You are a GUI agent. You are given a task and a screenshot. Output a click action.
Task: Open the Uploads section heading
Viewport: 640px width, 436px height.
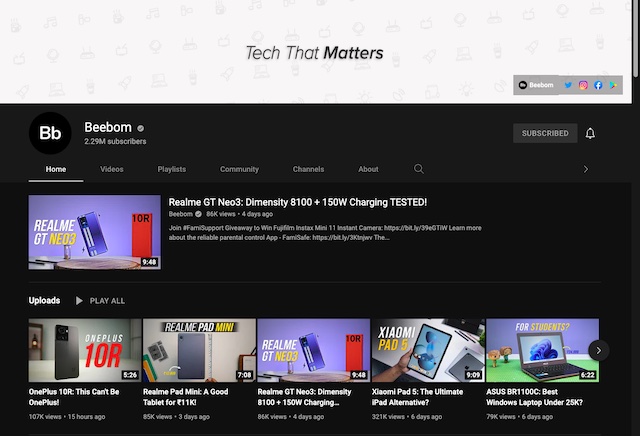(x=44, y=300)
